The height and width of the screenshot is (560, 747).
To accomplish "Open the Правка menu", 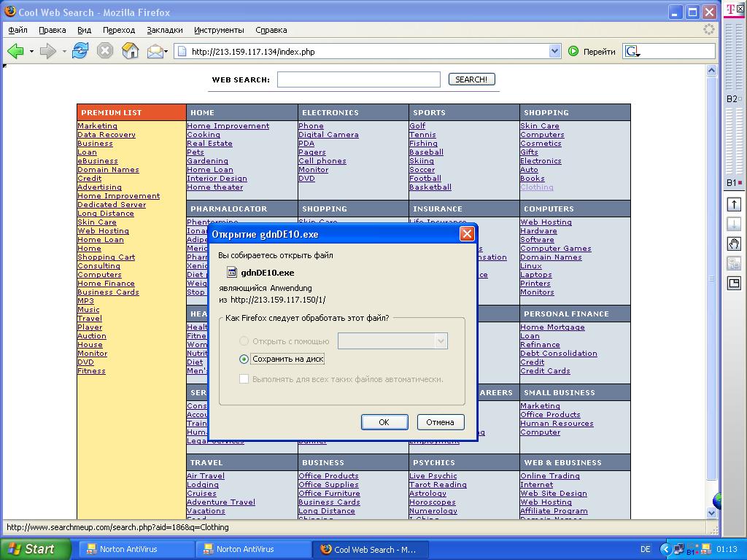I will pos(53,29).
